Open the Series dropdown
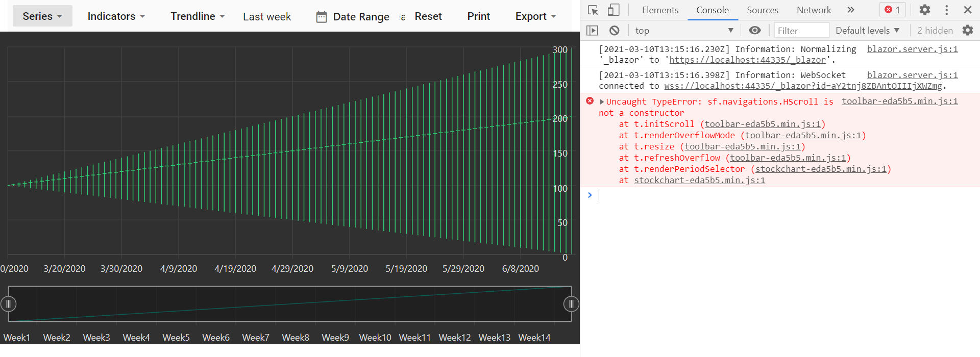This screenshot has width=980, height=357. [x=42, y=16]
